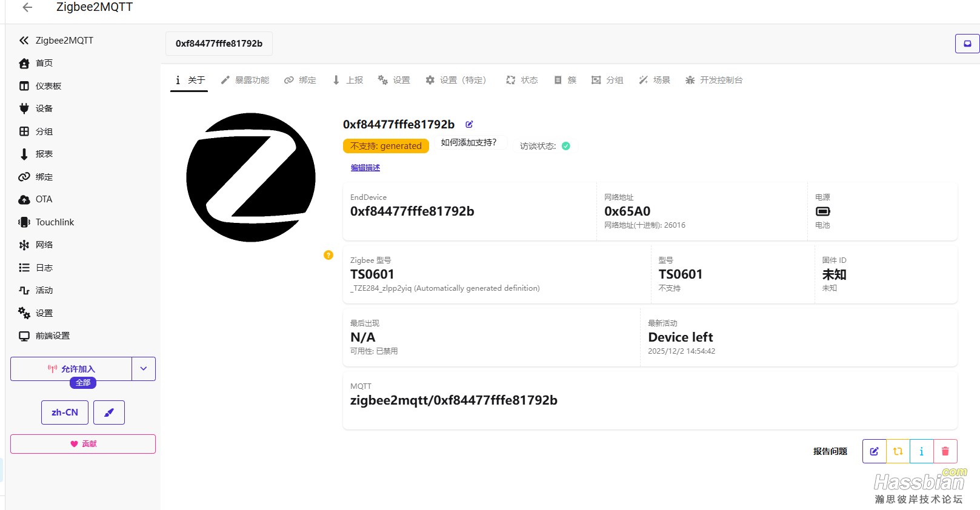Switch to the 暴露功能 tab

[245, 80]
